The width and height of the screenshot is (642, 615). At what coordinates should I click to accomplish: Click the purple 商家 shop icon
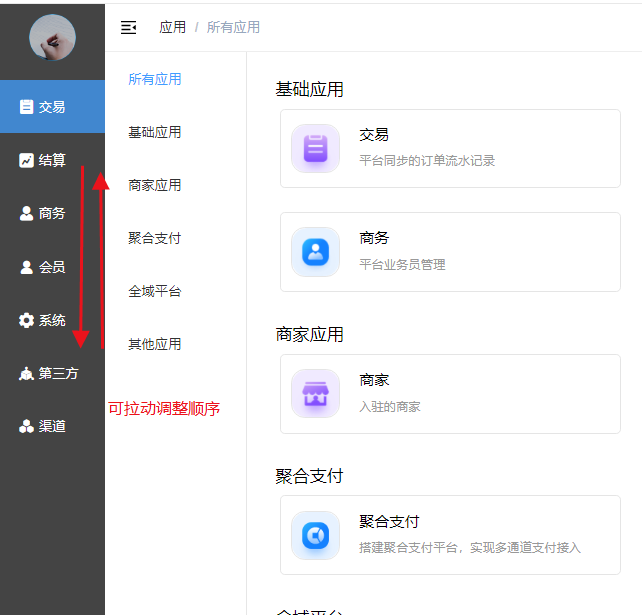pyautogui.click(x=316, y=393)
